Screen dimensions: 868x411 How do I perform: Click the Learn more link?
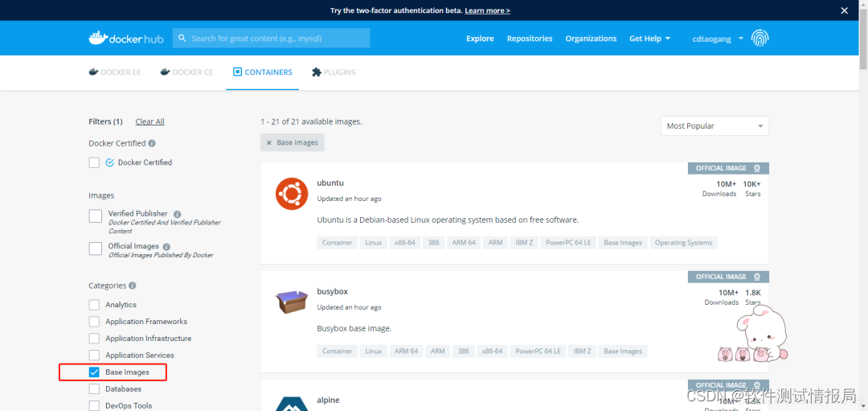tap(488, 10)
